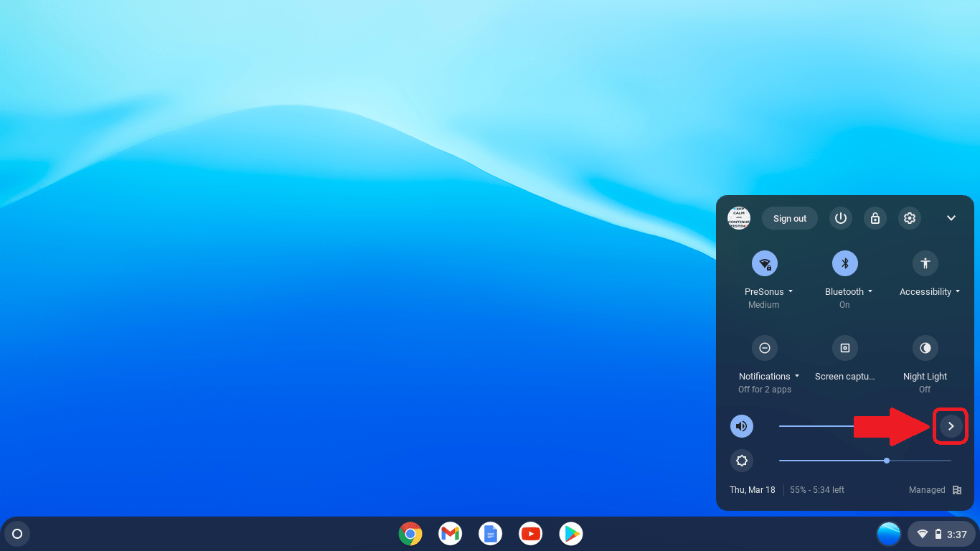Open the Notifications dropdown arrow
The width and height of the screenshot is (980, 551).
(797, 376)
